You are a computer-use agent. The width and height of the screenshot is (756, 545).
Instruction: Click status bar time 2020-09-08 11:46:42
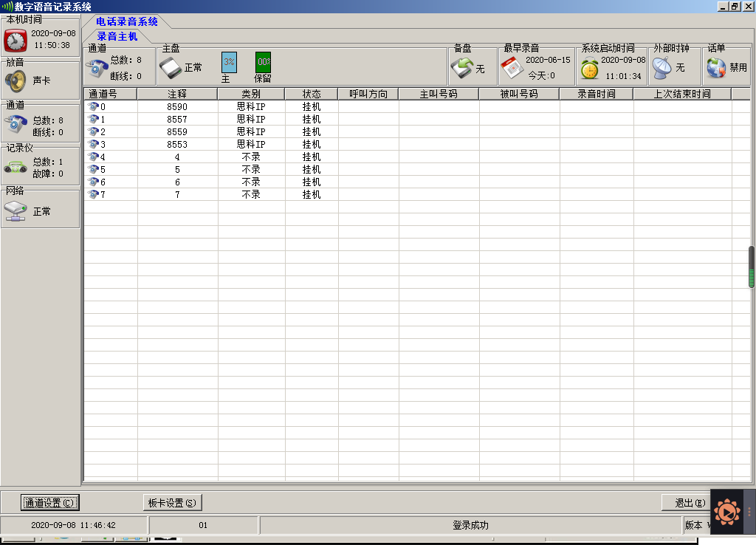pos(73,525)
